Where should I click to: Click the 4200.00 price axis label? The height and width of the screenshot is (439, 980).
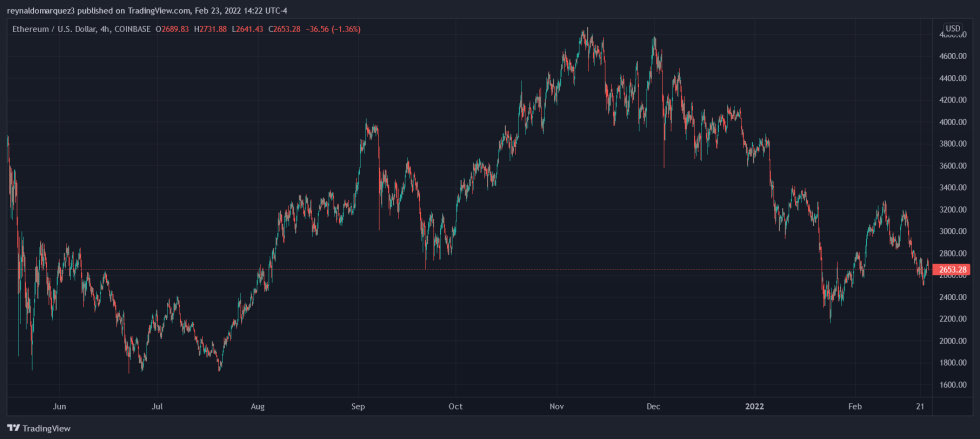click(953, 100)
